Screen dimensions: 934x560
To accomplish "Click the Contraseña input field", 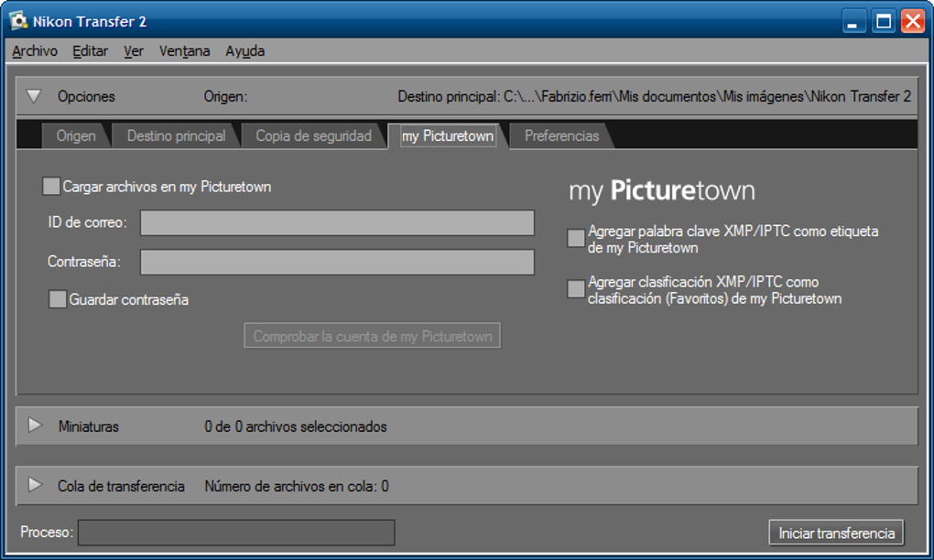I will pyautogui.click(x=337, y=262).
